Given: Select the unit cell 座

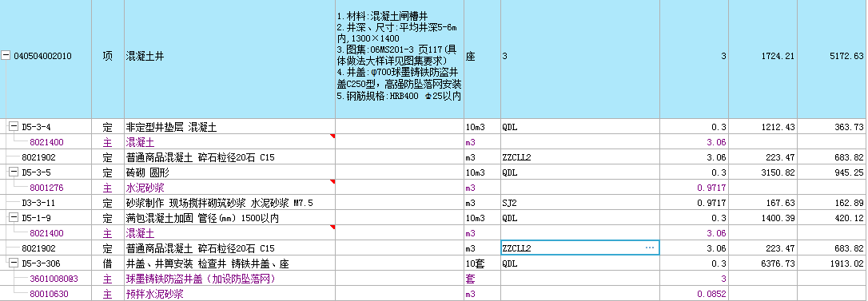Looking at the screenshot, I should pos(482,59).
